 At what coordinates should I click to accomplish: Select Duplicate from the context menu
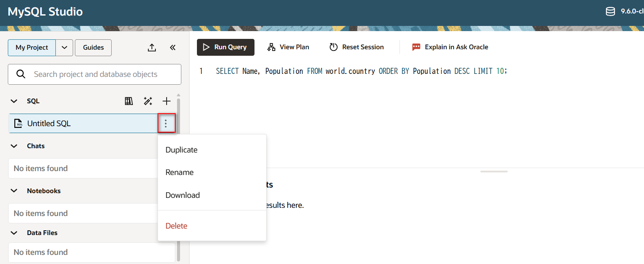(x=181, y=150)
